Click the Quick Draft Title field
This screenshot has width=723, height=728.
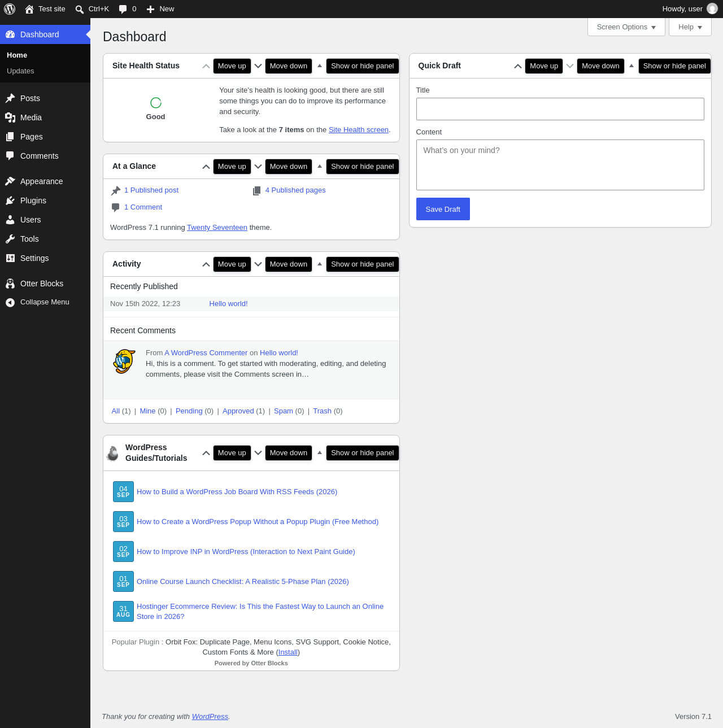(x=560, y=109)
